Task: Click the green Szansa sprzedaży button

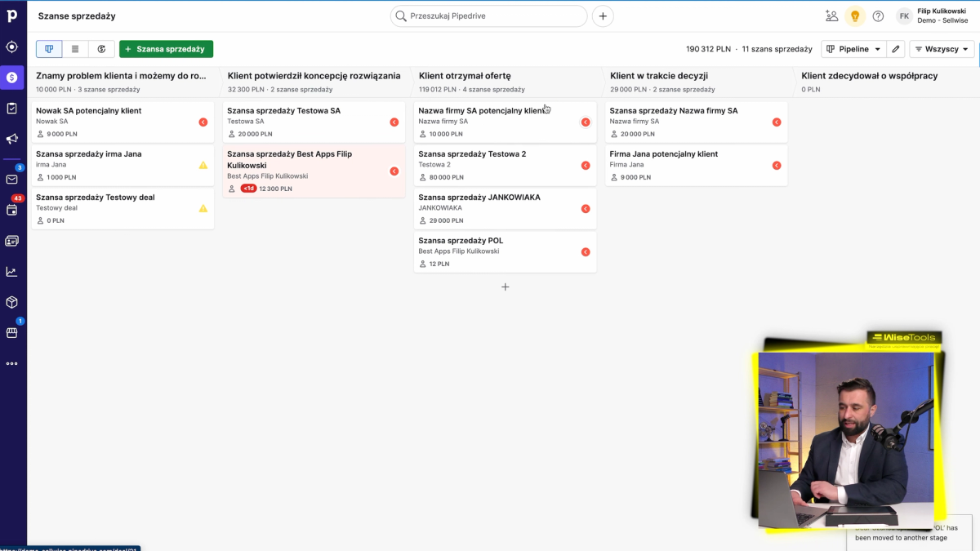Action: [166, 49]
